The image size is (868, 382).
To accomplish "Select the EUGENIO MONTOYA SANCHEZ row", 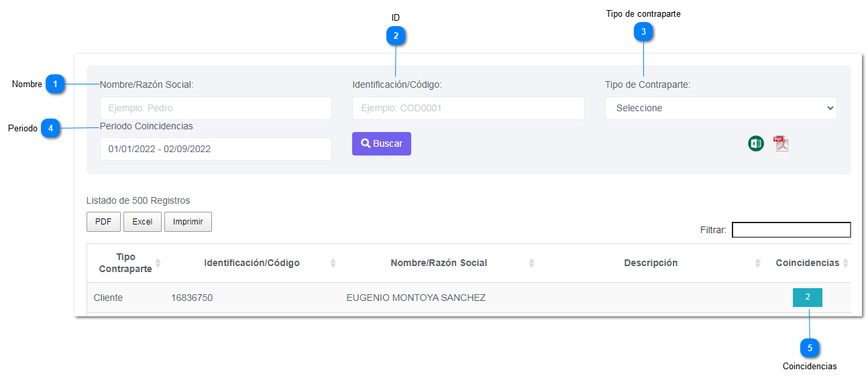I will coord(415,298).
